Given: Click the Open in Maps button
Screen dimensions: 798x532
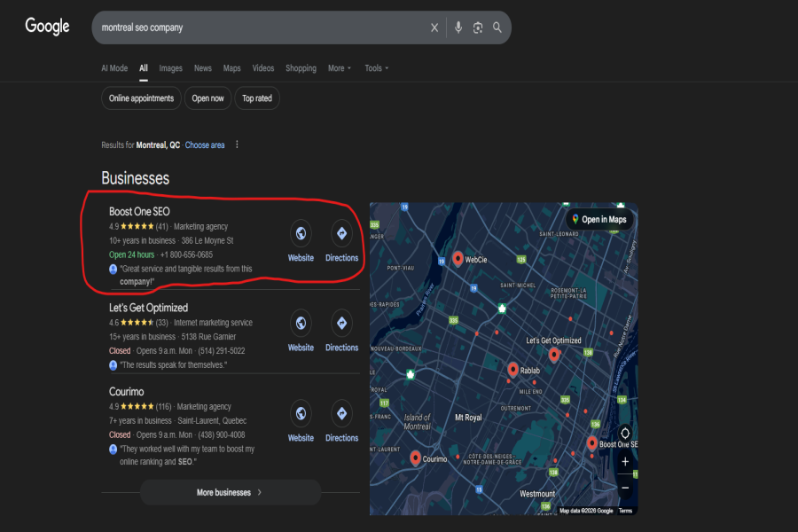Looking at the screenshot, I should click(599, 219).
